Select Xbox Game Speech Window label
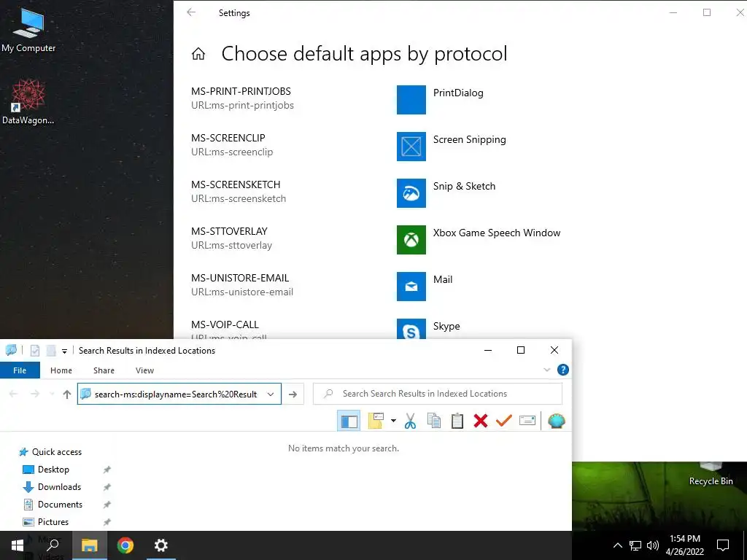The height and width of the screenshot is (560, 747). [496, 233]
